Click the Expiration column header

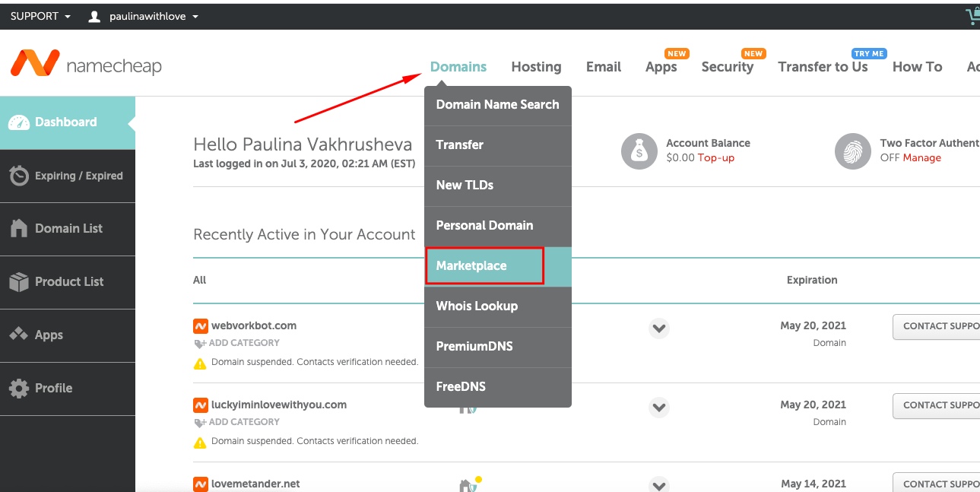point(812,280)
